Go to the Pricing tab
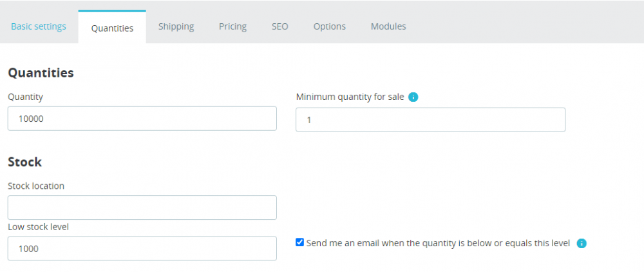644x272 pixels. 232,26
